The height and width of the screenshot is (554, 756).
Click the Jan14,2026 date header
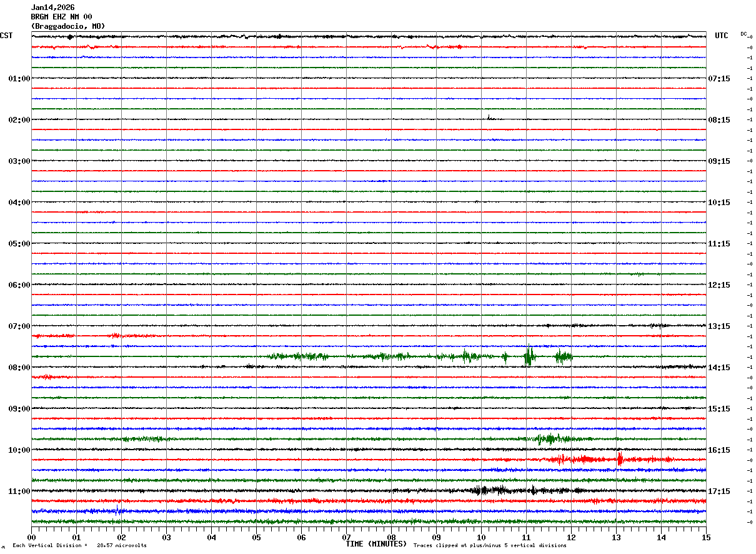coord(52,8)
